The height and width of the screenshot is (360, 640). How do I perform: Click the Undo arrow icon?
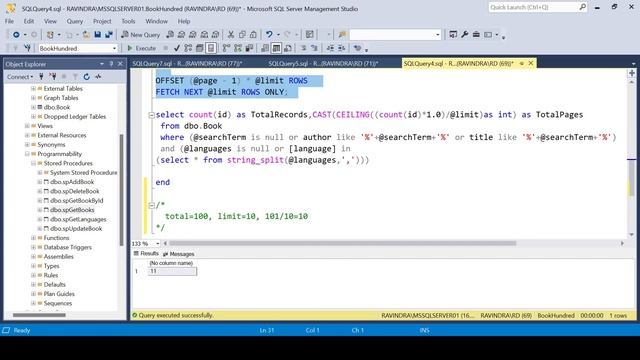pyautogui.click(x=269, y=35)
